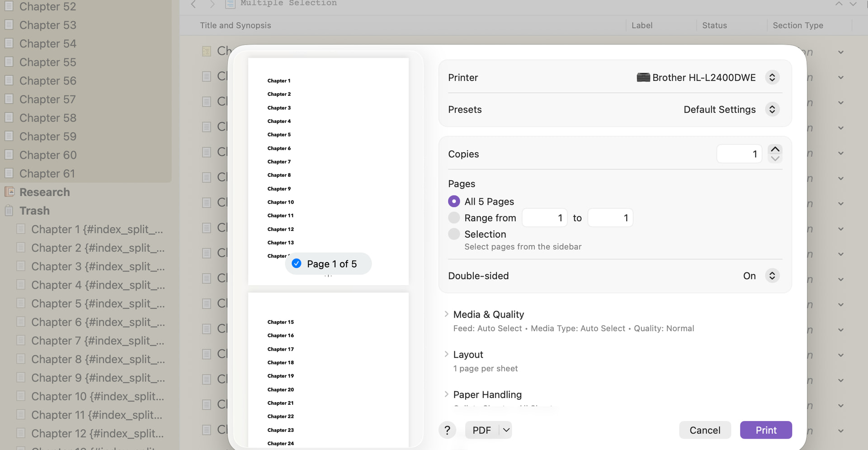
Task: Open the PDF dropdown arrow menu
Action: pyautogui.click(x=506, y=430)
